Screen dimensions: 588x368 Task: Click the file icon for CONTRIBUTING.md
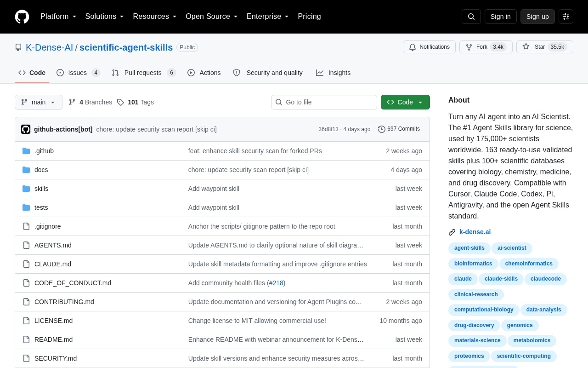click(x=26, y=302)
